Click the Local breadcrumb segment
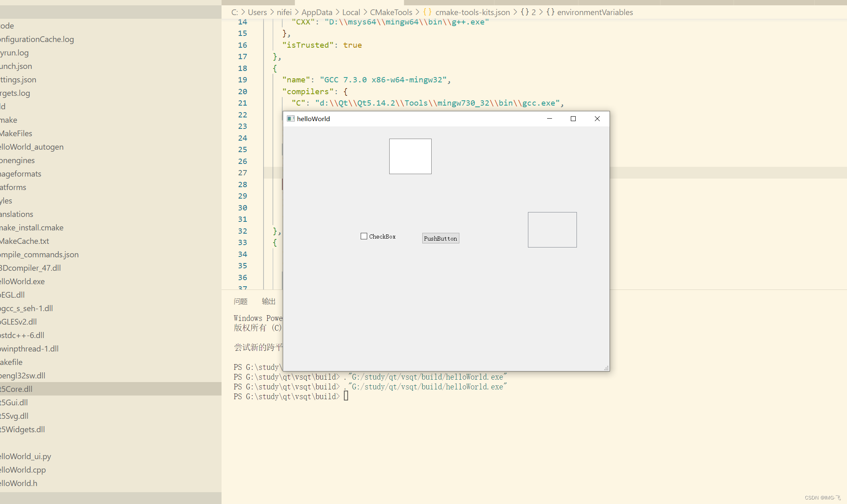This screenshot has height=504, width=847. (351, 12)
